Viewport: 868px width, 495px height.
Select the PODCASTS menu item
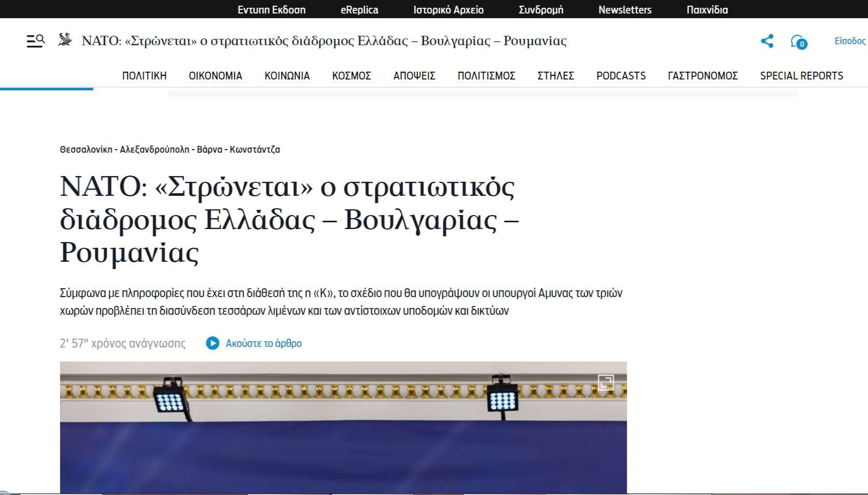(x=621, y=76)
